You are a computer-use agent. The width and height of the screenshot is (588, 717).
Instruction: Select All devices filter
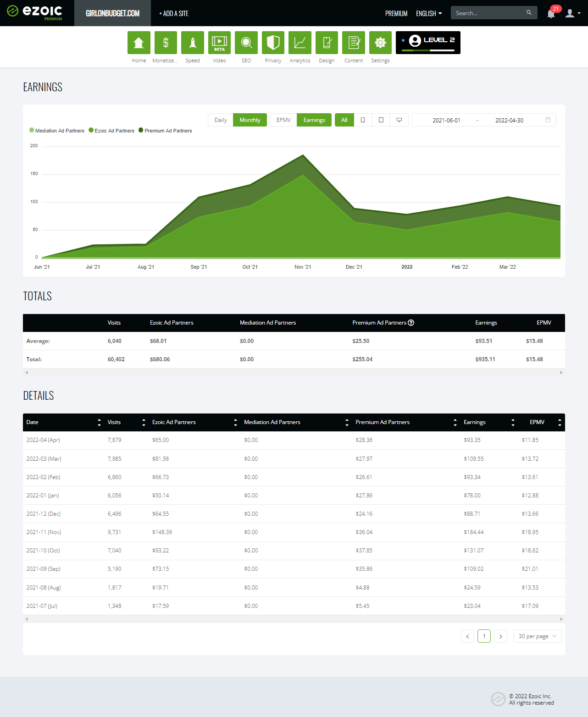(x=344, y=120)
